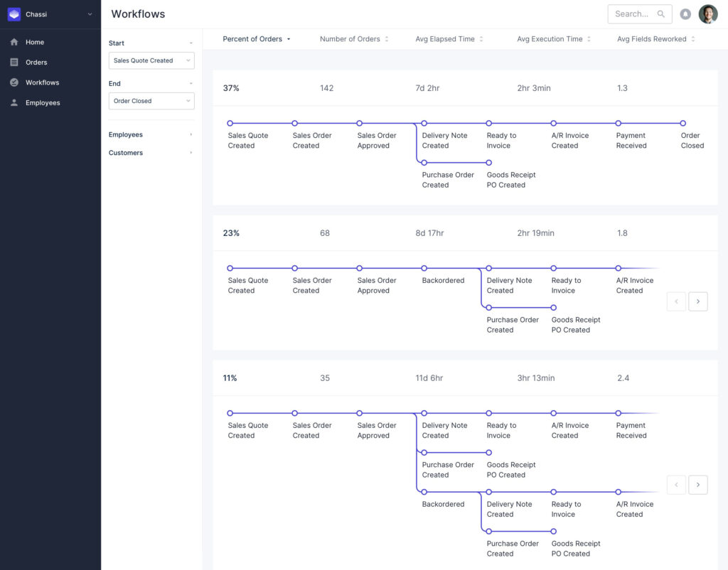Viewport: 728px width, 570px height.
Task: Expand the Employees filter section
Action: [191, 134]
